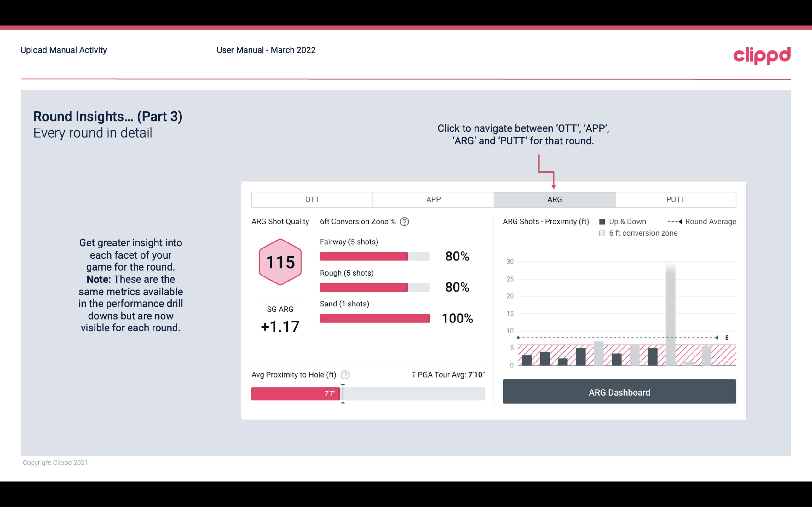The width and height of the screenshot is (812, 507).
Task: Select the OTT tab
Action: point(312,199)
